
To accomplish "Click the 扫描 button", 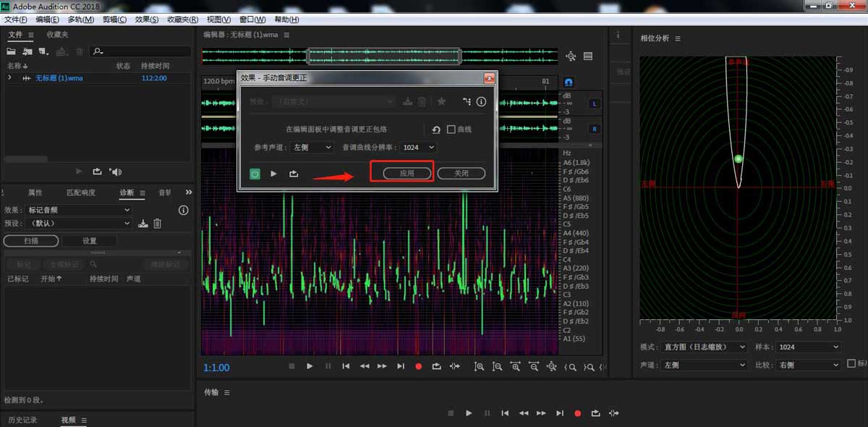I will tap(31, 241).
